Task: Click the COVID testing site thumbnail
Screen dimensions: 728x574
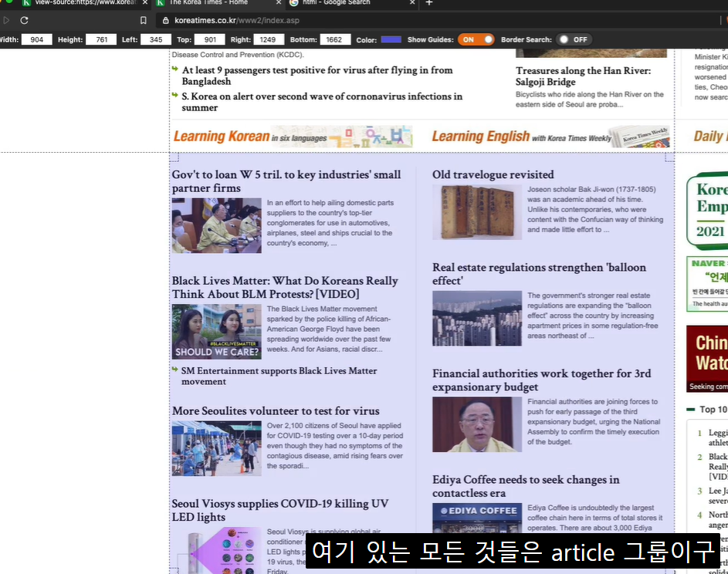Action: pos(216,448)
